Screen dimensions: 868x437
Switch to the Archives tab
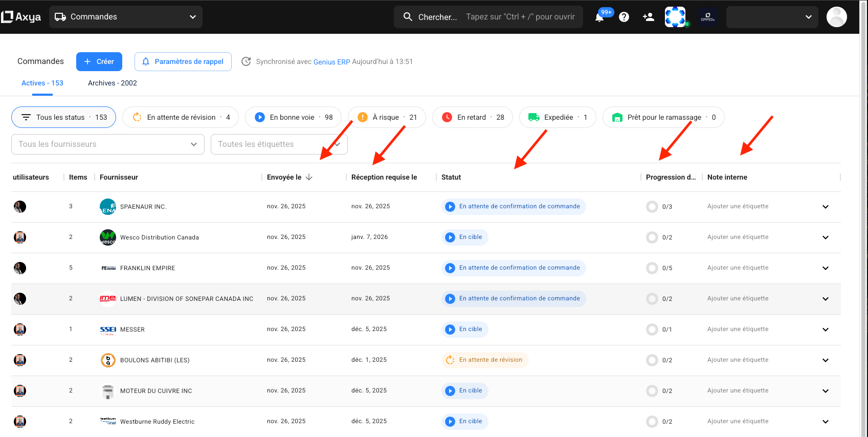point(113,83)
